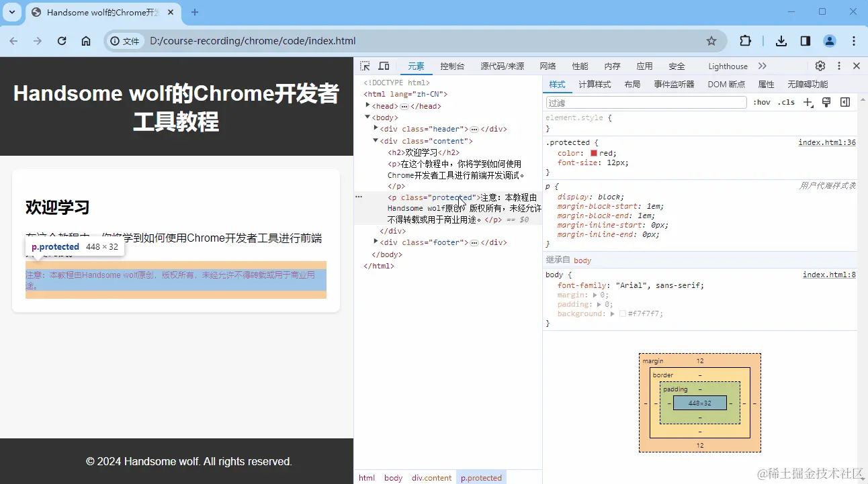
Task: Open 无障碍功能 sidebar tab
Action: (x=808, y=84)
